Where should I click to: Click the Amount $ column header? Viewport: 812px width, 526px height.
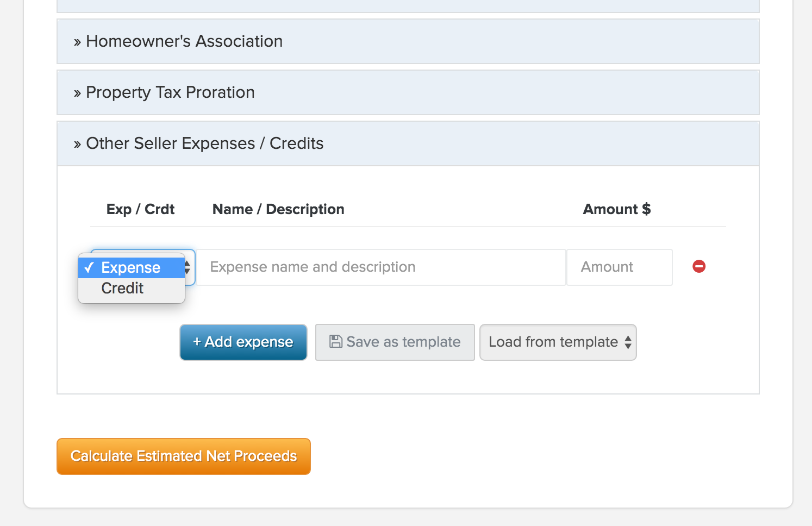click(617, 209)
